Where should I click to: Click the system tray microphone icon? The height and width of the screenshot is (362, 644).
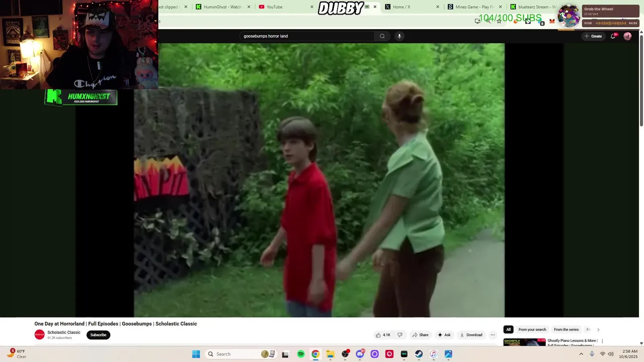point(592,354)
